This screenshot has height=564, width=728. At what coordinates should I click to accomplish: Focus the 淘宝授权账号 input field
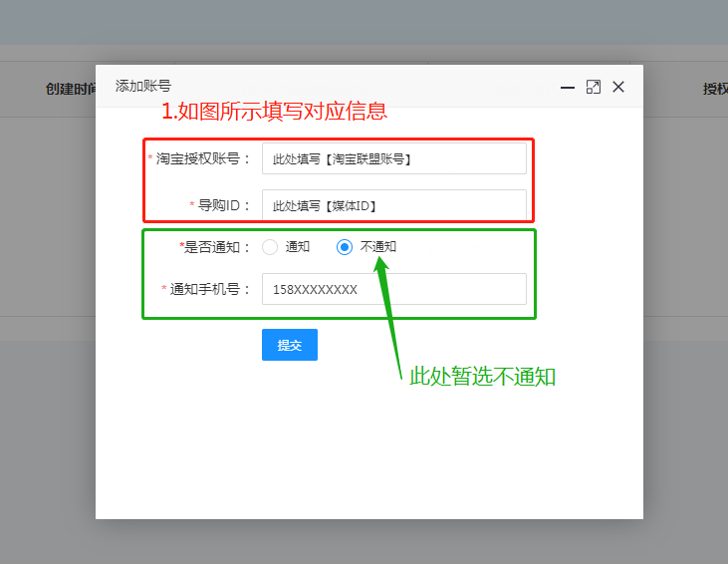click(x=393, y=158)
